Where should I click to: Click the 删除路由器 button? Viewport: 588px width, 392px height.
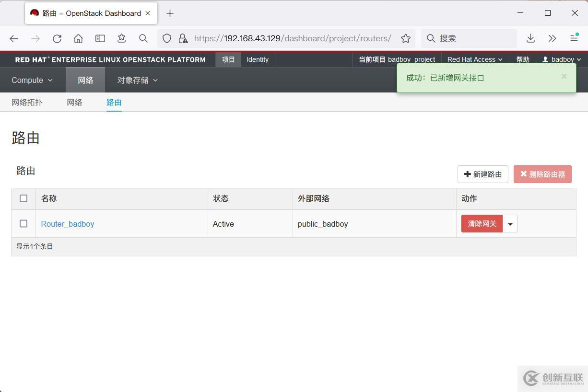pyautogui.click(x=542, y=174)
